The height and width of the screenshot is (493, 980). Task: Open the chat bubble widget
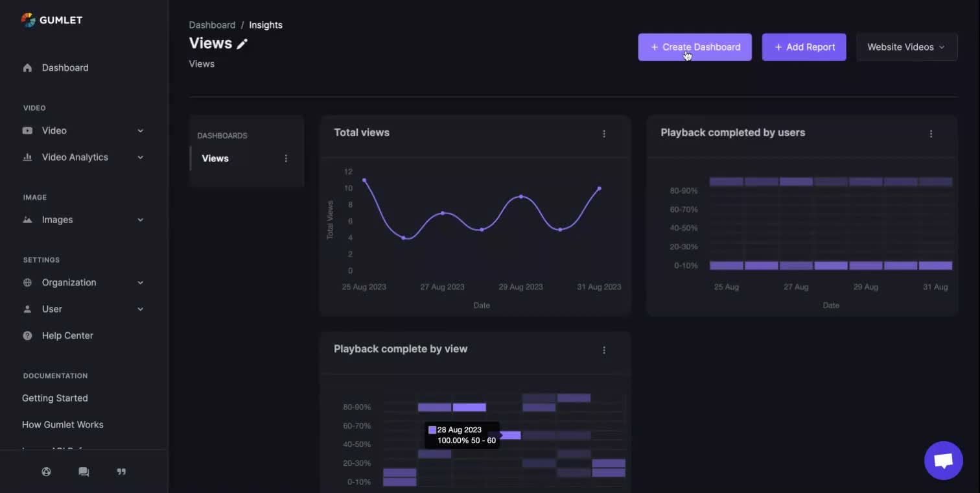click(x=943, y=461)
